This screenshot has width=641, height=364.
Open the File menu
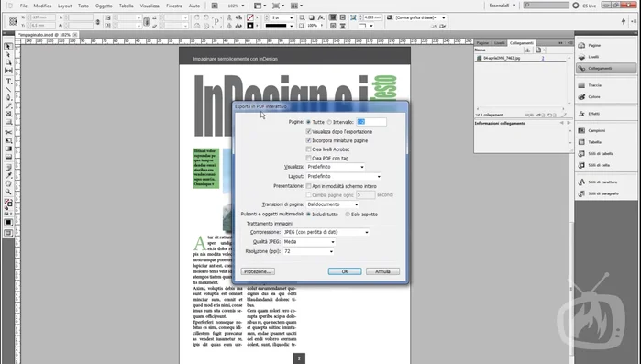[24, 6]
